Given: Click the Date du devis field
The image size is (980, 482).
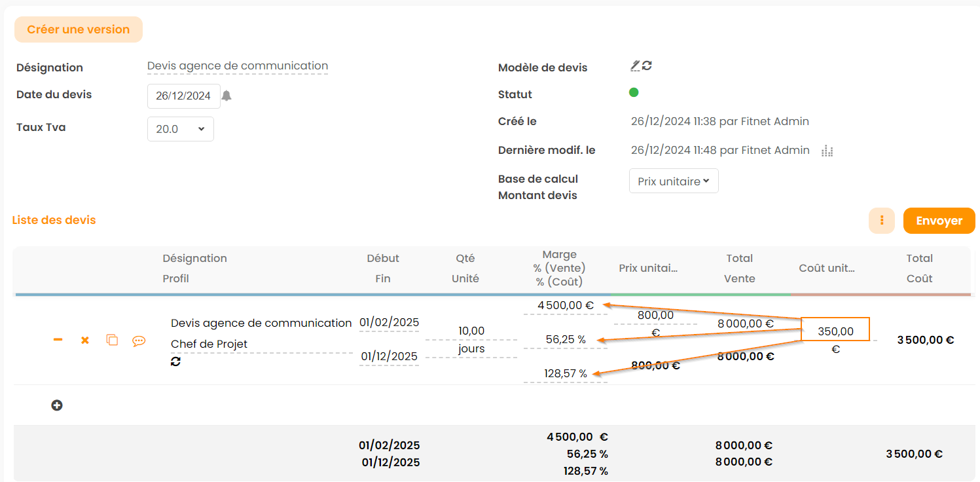Looking at the screenshot, I should 183,96.
